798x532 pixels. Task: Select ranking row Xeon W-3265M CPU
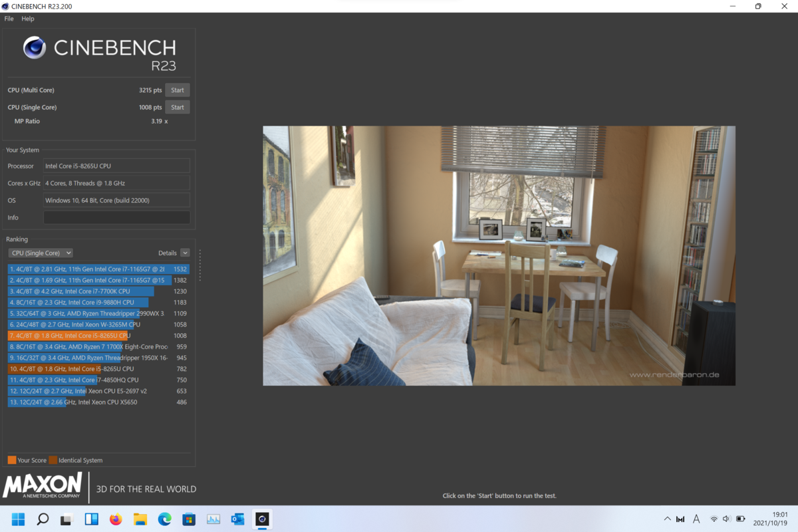pyautogui.click(x=98, y=325)
